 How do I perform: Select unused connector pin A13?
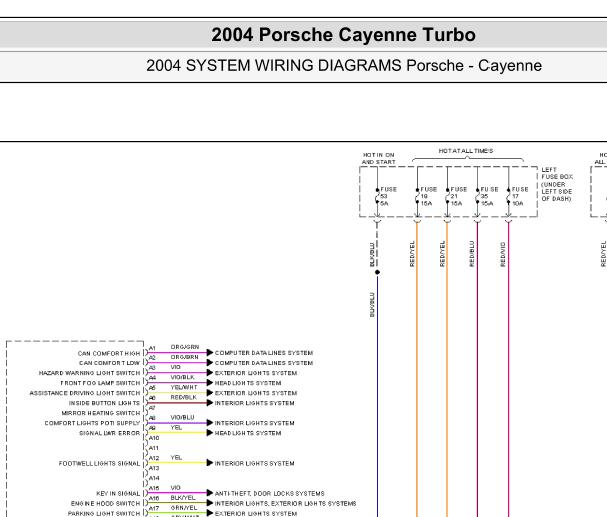pyautogui.click(x=154, y=468)
